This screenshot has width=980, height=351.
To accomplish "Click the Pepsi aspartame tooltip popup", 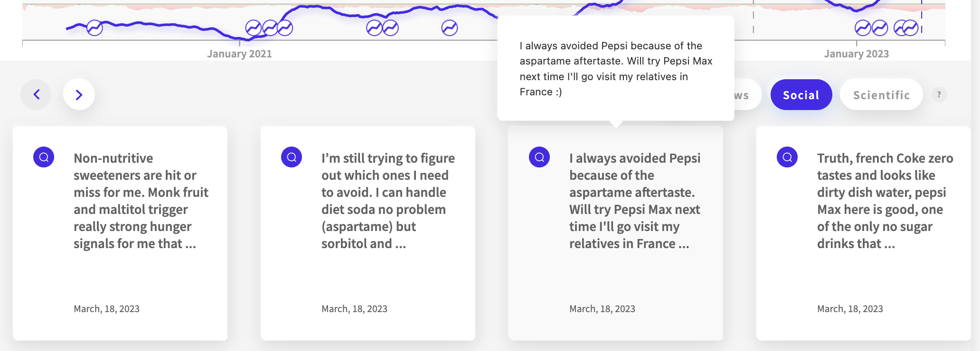I will pos(616,69).
